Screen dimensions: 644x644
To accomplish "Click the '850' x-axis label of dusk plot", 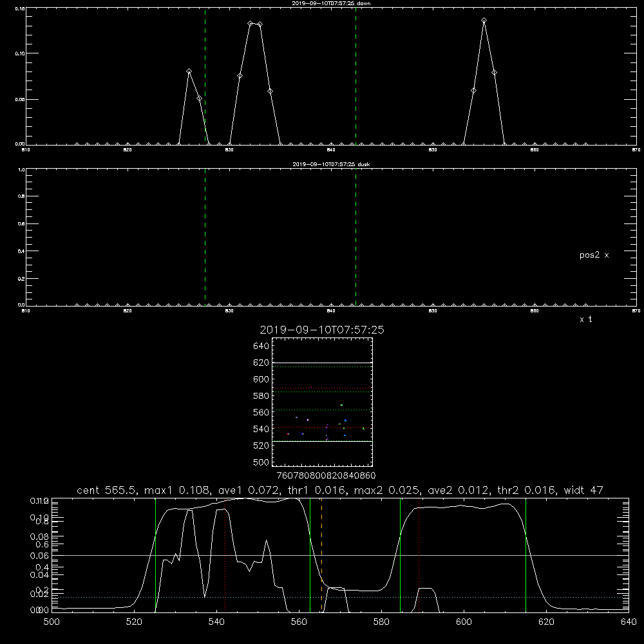I will coord(433,311).
